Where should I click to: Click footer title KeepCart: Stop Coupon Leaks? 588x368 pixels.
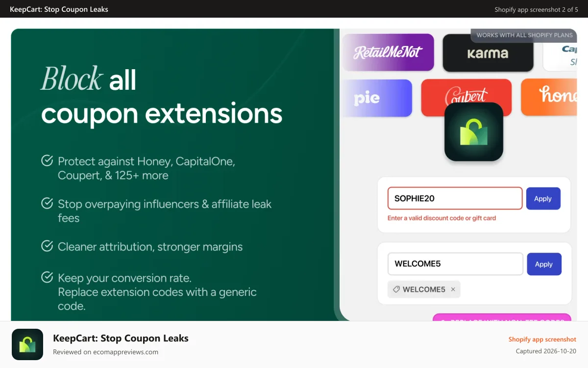121,338
